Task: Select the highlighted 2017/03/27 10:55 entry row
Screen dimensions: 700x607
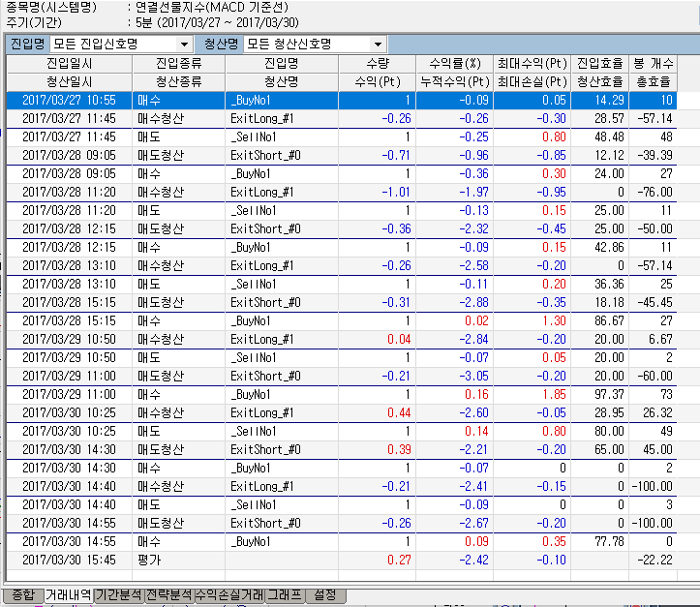Action: point(342,101)
